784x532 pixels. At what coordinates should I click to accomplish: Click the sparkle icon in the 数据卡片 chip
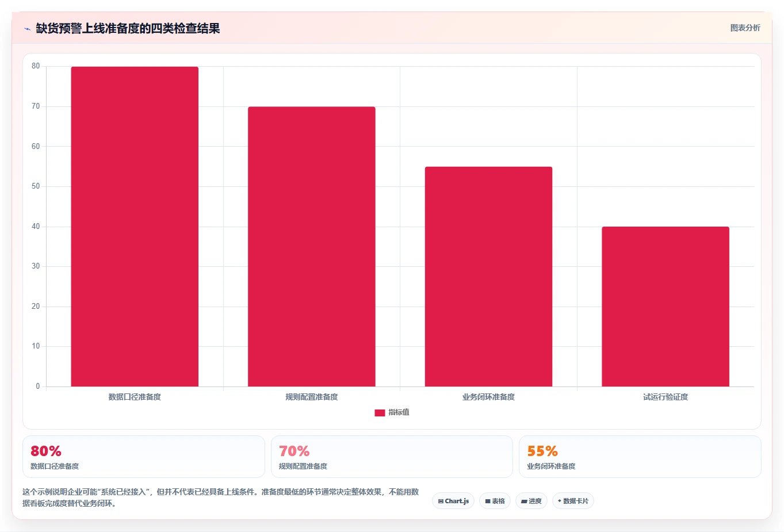pos(559,501)
